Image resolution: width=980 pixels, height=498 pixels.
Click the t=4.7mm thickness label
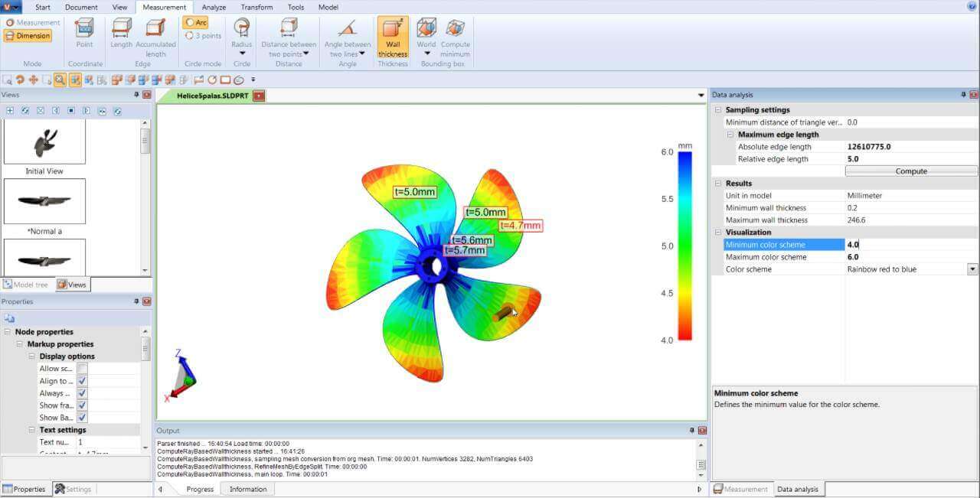click(x=521, y=226)
